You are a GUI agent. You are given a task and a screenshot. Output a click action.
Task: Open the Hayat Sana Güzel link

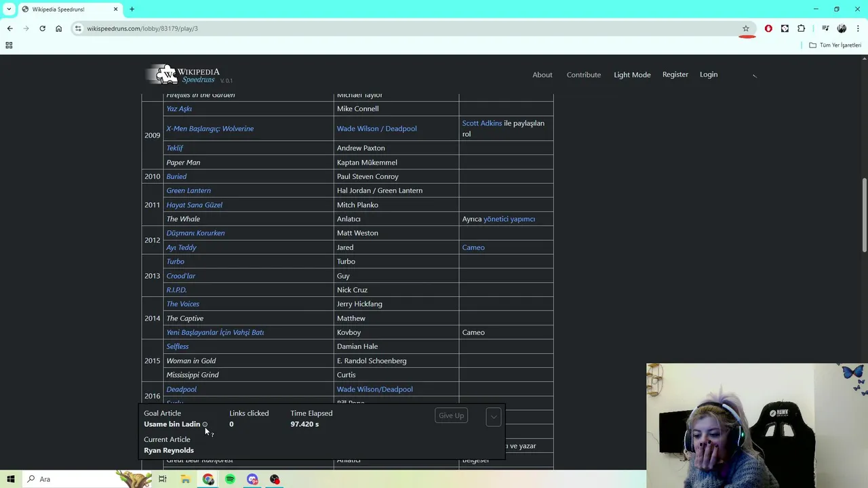[x=195, y=205]
